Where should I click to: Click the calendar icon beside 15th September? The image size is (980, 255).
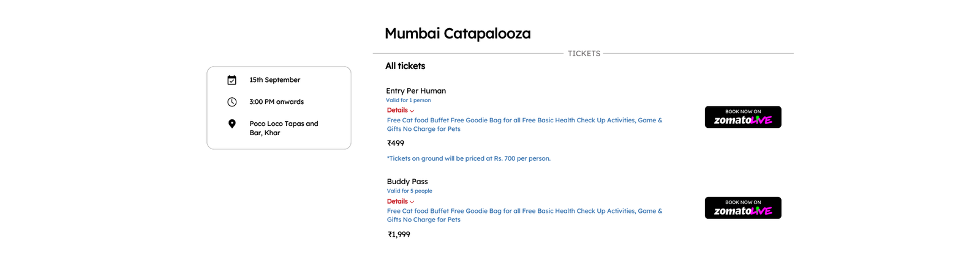pyautogui.click(x=232, y=80)
